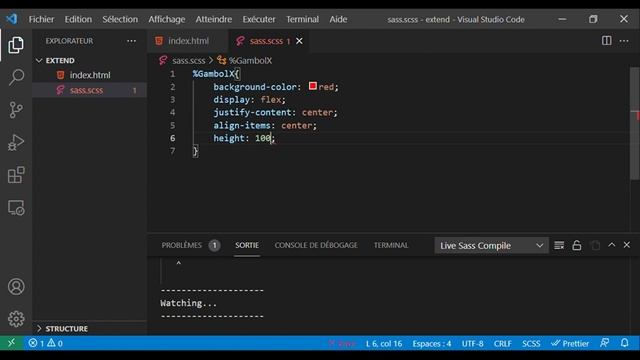Open Source Control view

point(16,110)
